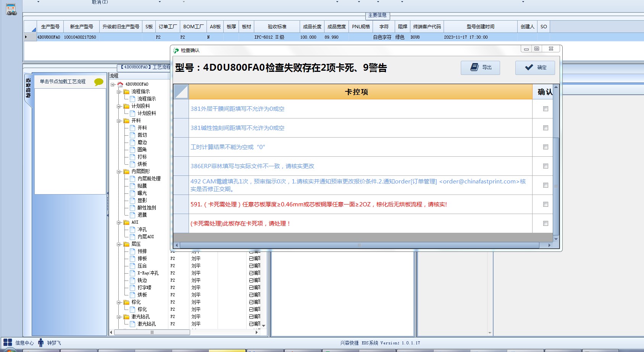The height and width of the screenshot is (352, 644).
Task: Click the 激光钻孔 folder icon
Action: (126, 317)
